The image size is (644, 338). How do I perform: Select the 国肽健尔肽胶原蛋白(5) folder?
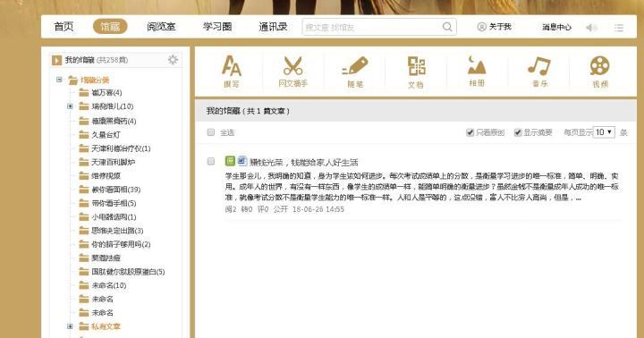pos(128,272)
